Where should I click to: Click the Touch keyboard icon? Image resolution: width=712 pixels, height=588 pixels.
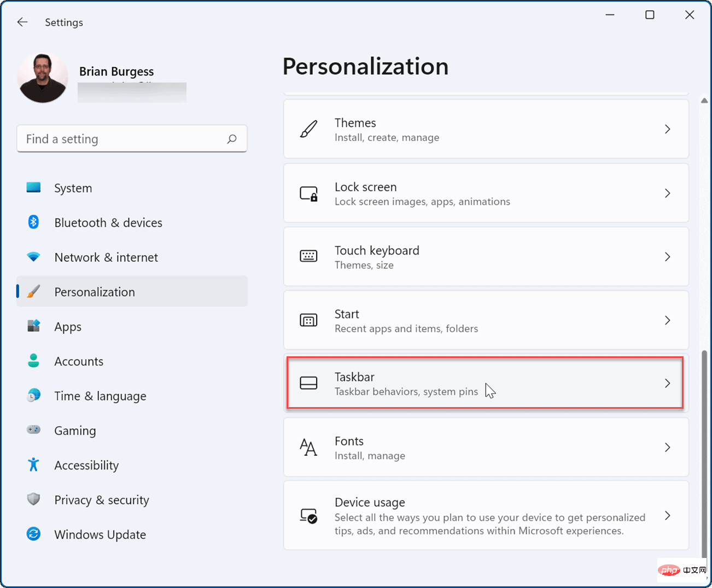(308, 256)
